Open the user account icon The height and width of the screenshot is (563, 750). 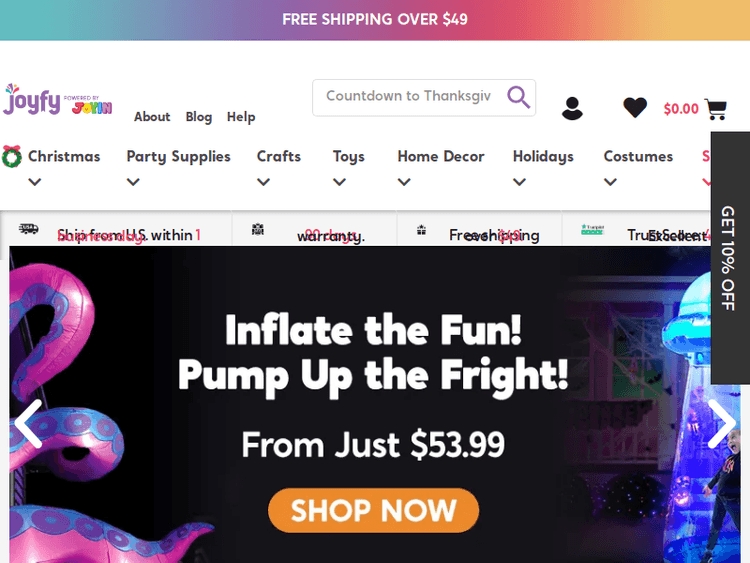tap(572, 109)
